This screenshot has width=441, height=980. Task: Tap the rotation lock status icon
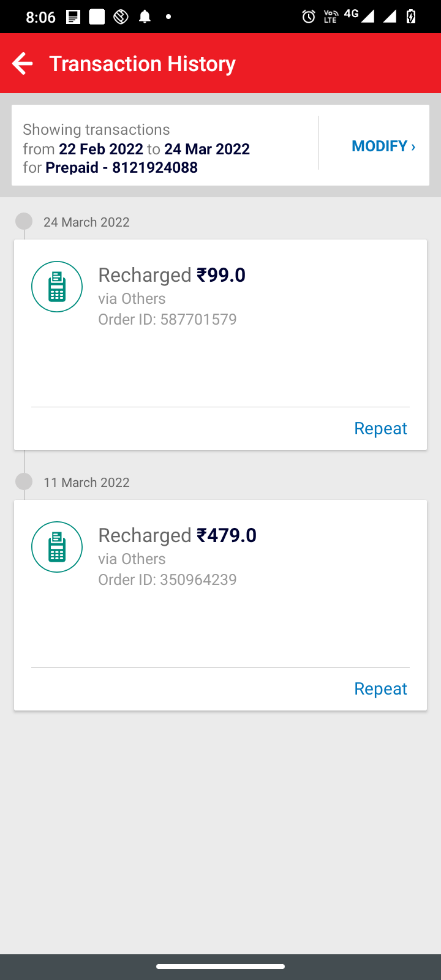point(121,17)
